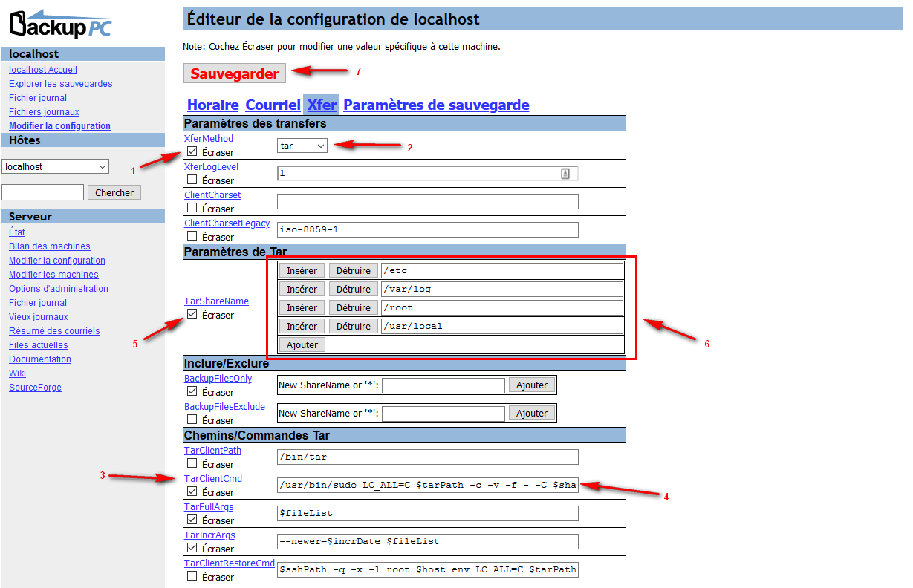This screenshot has height=588, width=913.
Task: Expand the localhost host selector dropdown
Action: [x=56, y=167]
